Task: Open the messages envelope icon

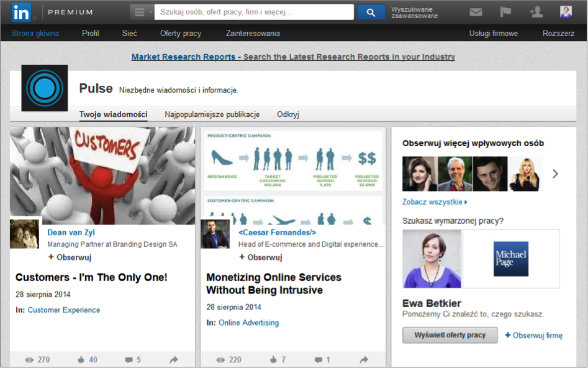Action: (476, 12)
